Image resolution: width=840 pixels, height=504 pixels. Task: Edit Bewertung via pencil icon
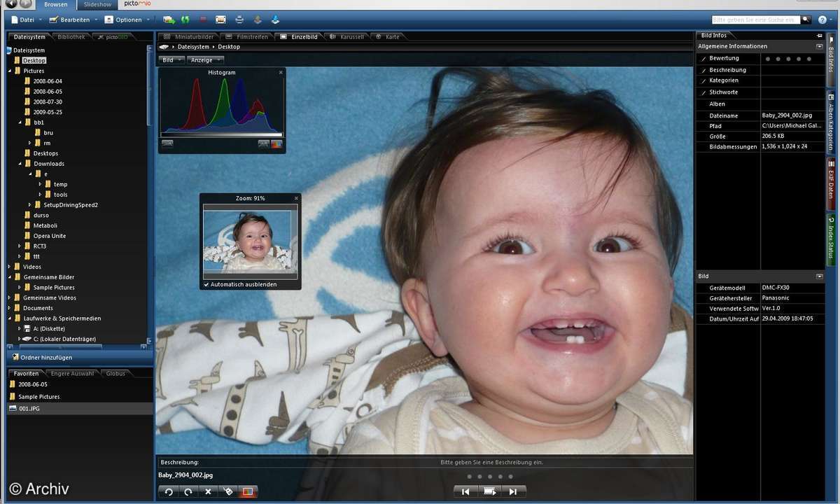[703, 59]
